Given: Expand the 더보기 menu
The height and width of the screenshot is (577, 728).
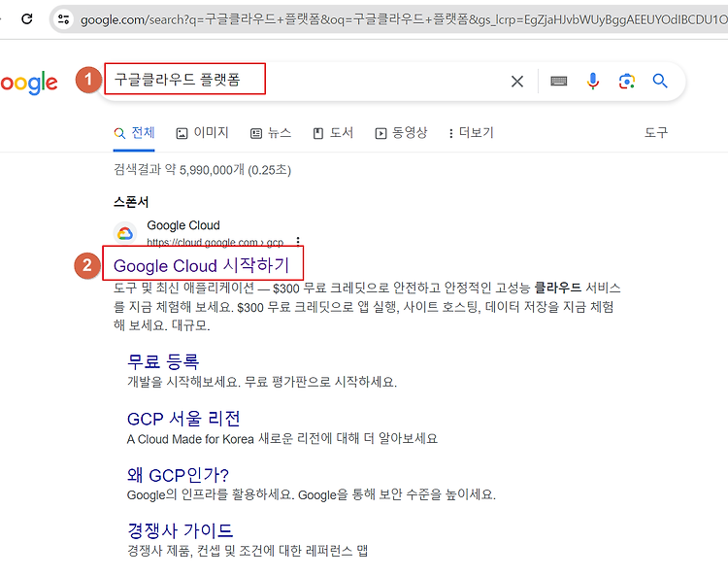Looking at the screenshot, I should coord(471,133).
